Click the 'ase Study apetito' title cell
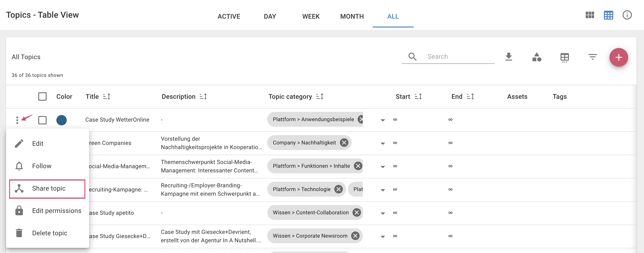The width and height of the screenshot is (644, 253). pyautogui.click(x=111, y=213)
